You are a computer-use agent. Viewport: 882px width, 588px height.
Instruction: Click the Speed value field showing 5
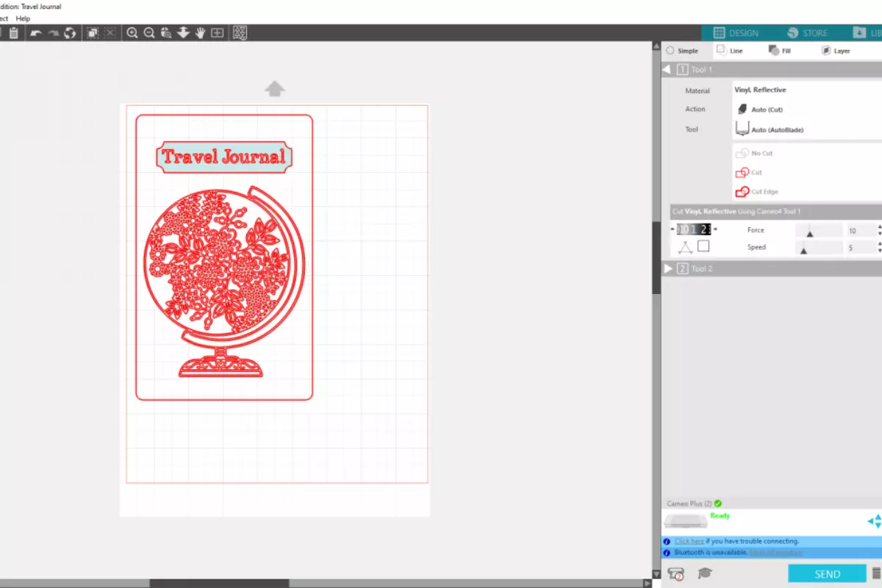pos(861,248)
